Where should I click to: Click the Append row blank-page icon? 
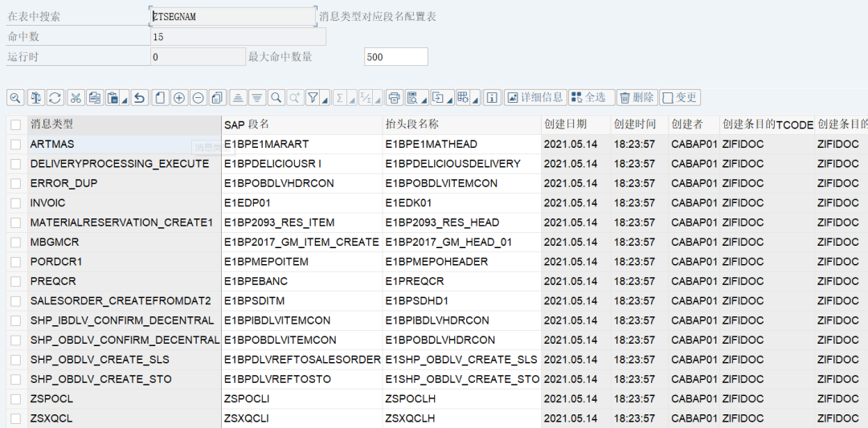160,98
